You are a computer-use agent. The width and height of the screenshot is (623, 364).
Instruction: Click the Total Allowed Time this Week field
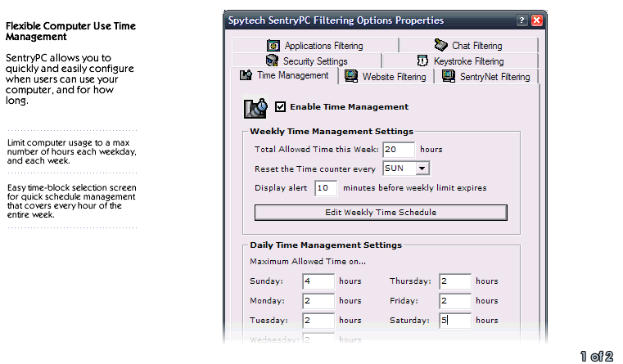[399, 150]
